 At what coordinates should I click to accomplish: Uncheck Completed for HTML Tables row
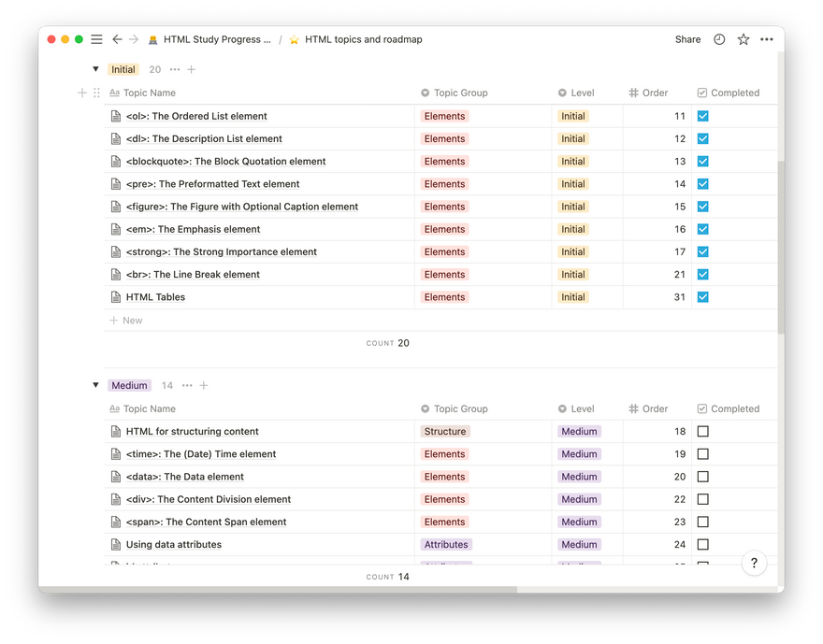(x=703, y=297)
